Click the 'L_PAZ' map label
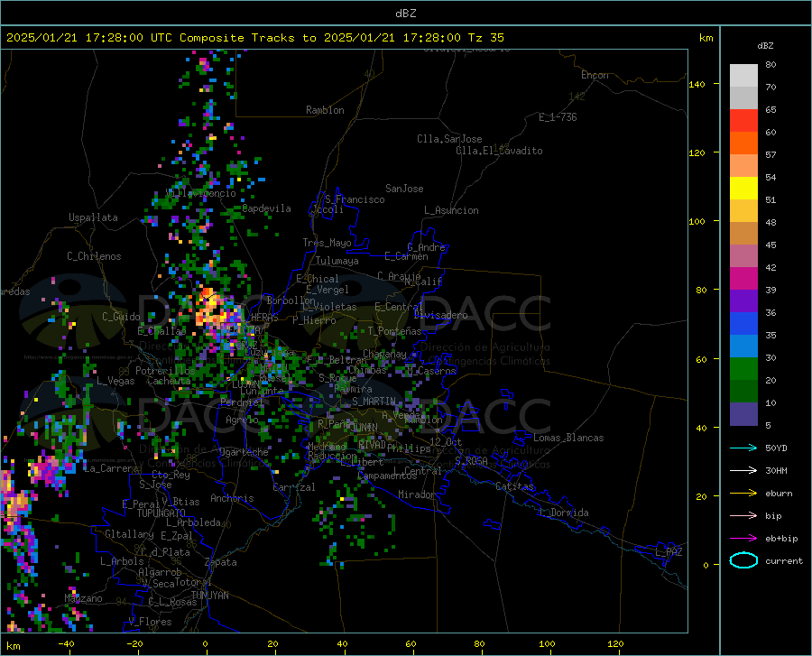The height and width of the screenshot is (656, 812). pos(669,552)
